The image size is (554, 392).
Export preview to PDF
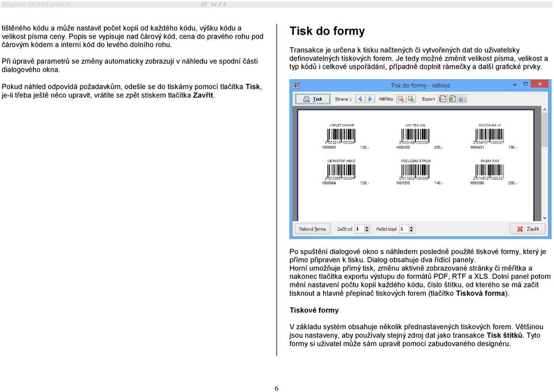[443, 99]
